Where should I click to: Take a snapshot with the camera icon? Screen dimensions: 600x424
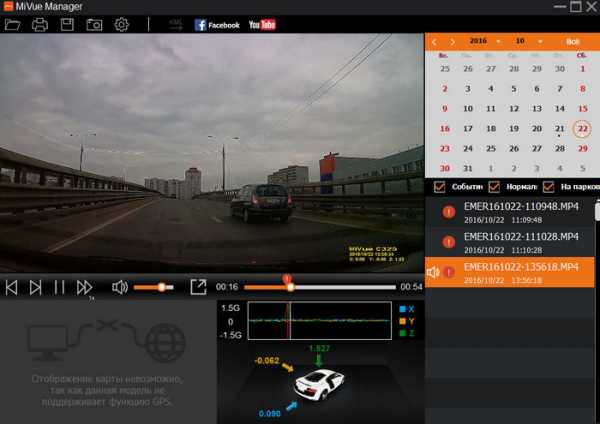94,24
